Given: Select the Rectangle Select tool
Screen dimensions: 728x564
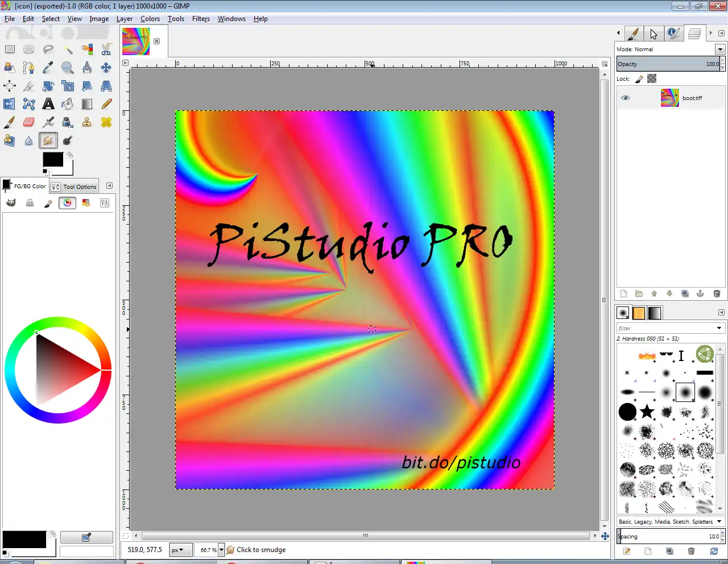Looking at the screenshot, I should (10, 49).
